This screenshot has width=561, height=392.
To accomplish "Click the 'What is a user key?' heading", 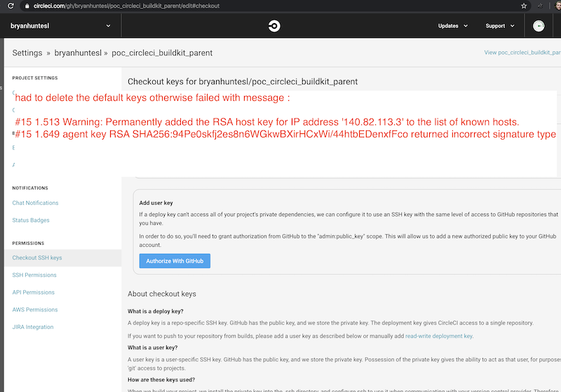I will click(x=152, y=348).
